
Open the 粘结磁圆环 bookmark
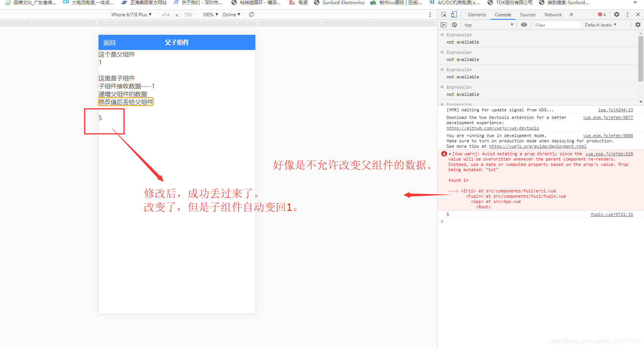(256, 3)
